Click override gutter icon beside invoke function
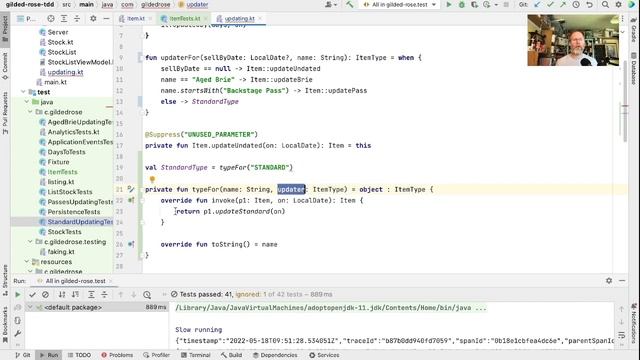The height and width of the screenshot is (360, 640). pyautogui.click(x=131, y=200)
